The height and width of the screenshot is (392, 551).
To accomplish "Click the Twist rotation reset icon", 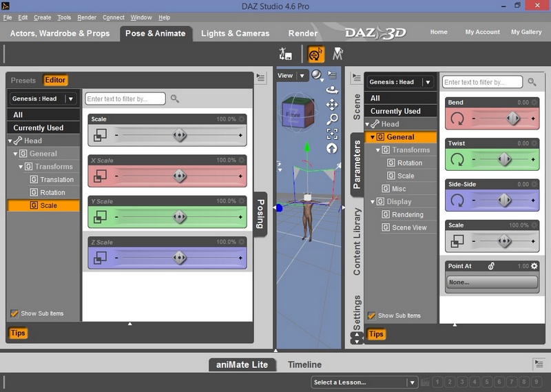I will pyautogui.click(x=457, y=160).
